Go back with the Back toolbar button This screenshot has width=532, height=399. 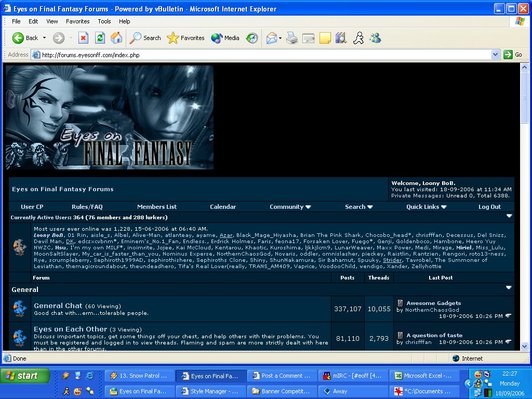tap(25, 38)
